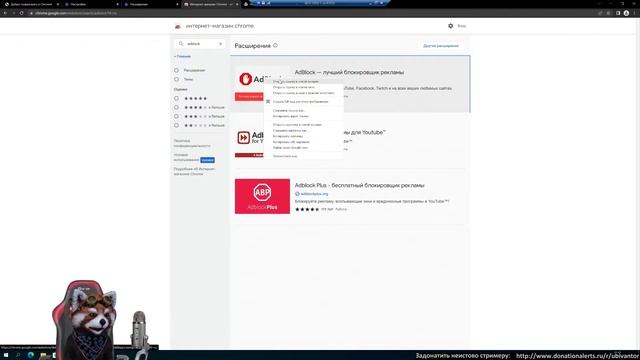
Task: Click the blue badge under terms of use
Action: click(x=207, y=160)
